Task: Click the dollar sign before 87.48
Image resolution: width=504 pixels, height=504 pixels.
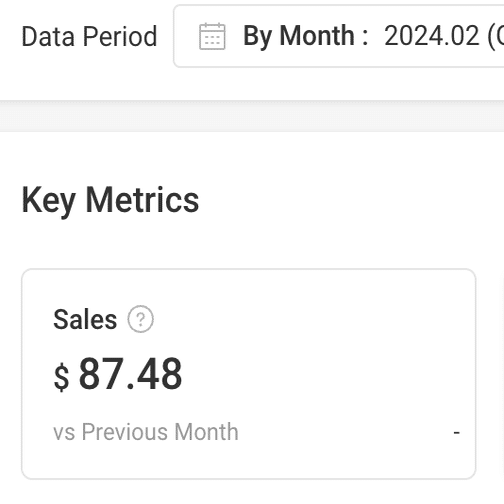Action: coord(61,377)
